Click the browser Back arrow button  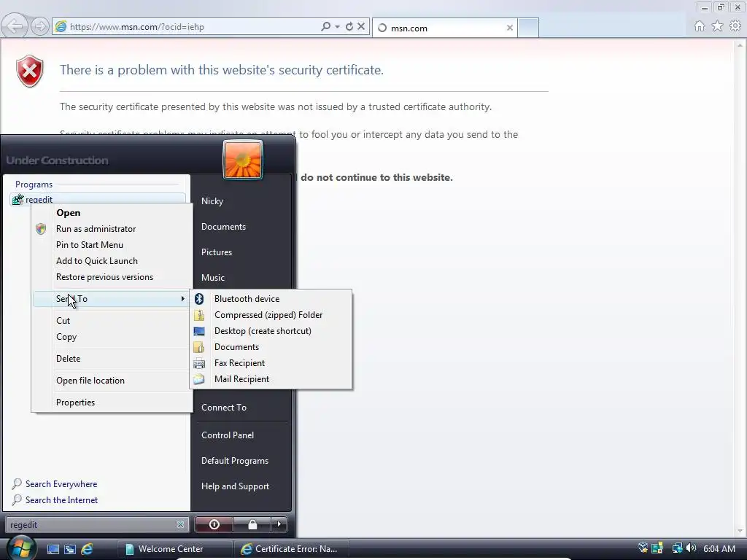click(15, 26)
